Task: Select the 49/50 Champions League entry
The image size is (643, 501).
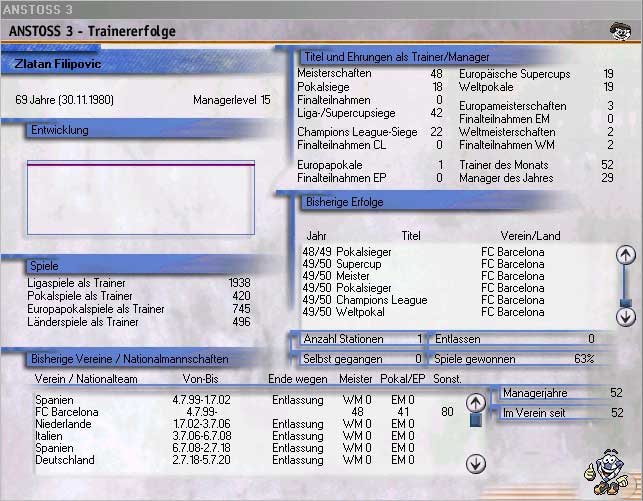Action: (x=357, y=300)
